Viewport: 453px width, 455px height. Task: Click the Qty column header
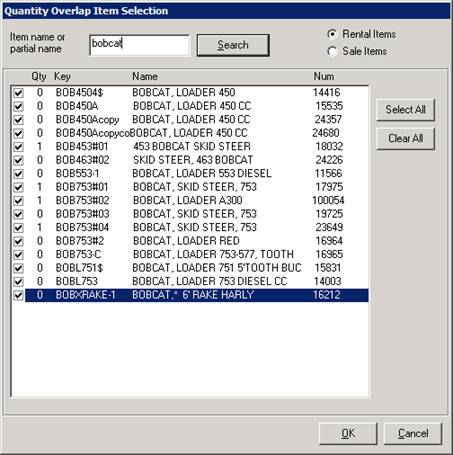click(39, 77)
